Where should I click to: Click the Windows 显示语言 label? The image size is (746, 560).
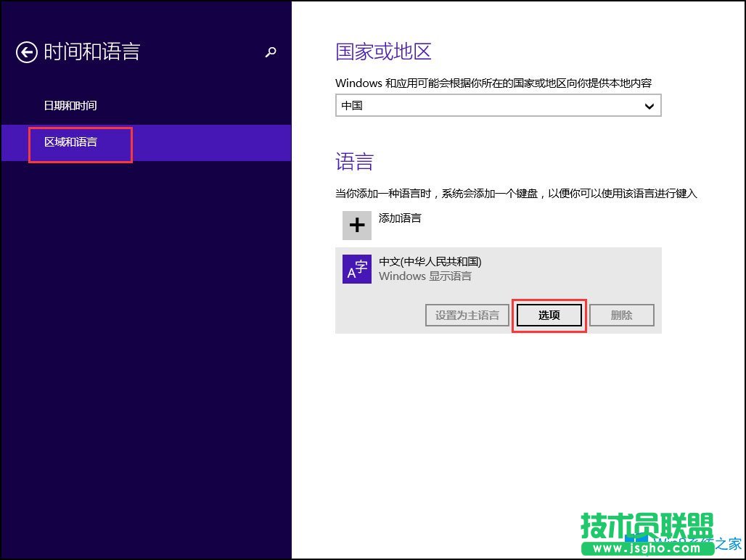[425, 276]
